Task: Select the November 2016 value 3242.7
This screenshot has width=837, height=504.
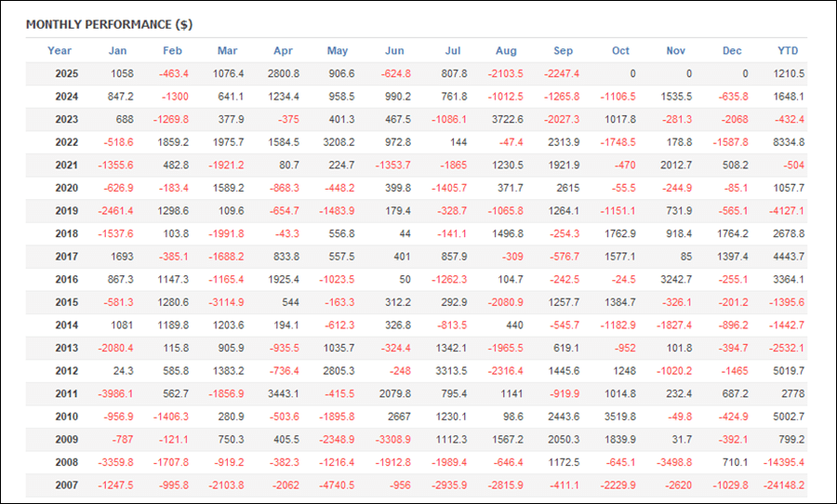Action: tap(673, 279)
